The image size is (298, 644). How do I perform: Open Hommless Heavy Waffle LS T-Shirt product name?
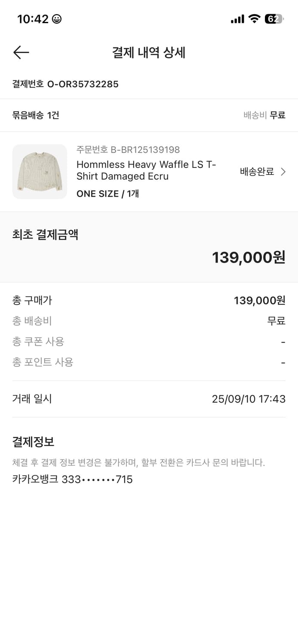coord(146,170)
